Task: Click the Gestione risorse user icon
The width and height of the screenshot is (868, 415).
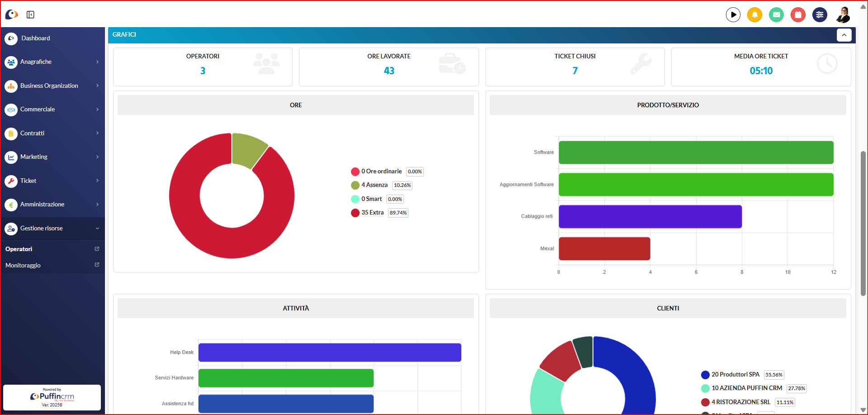Action: [11, 229]
